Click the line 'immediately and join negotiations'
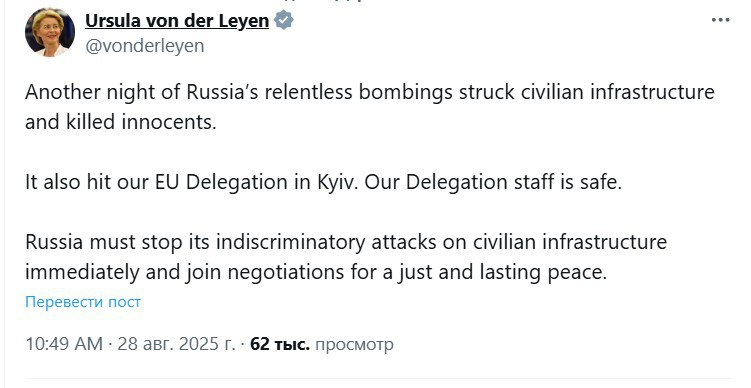751x388 pixels. pyautogui.click(x=316, y=273)
